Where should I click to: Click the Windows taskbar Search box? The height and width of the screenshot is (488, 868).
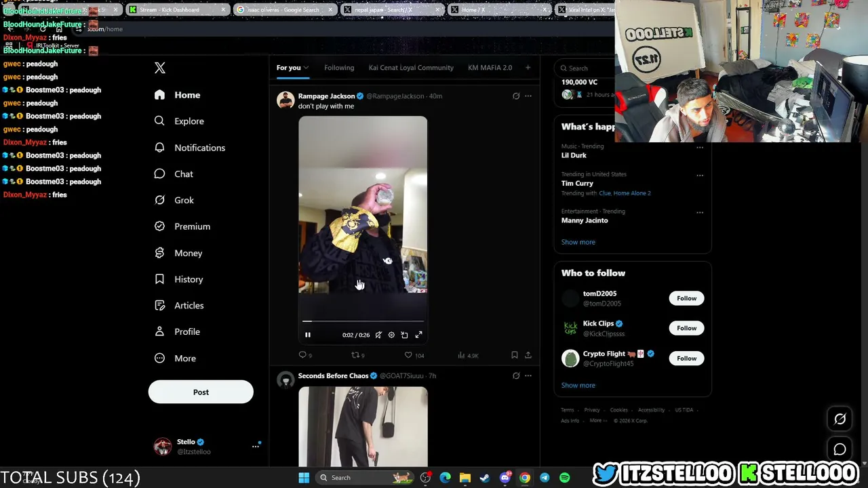pos(366,478)
